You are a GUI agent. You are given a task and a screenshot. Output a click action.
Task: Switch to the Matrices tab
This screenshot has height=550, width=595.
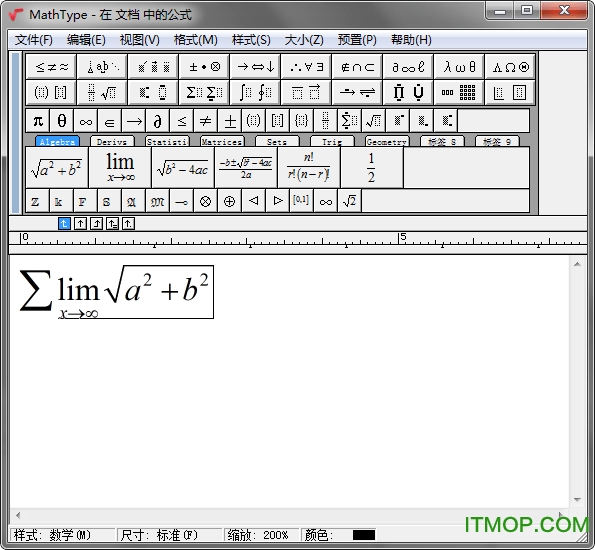pos(222,142)
